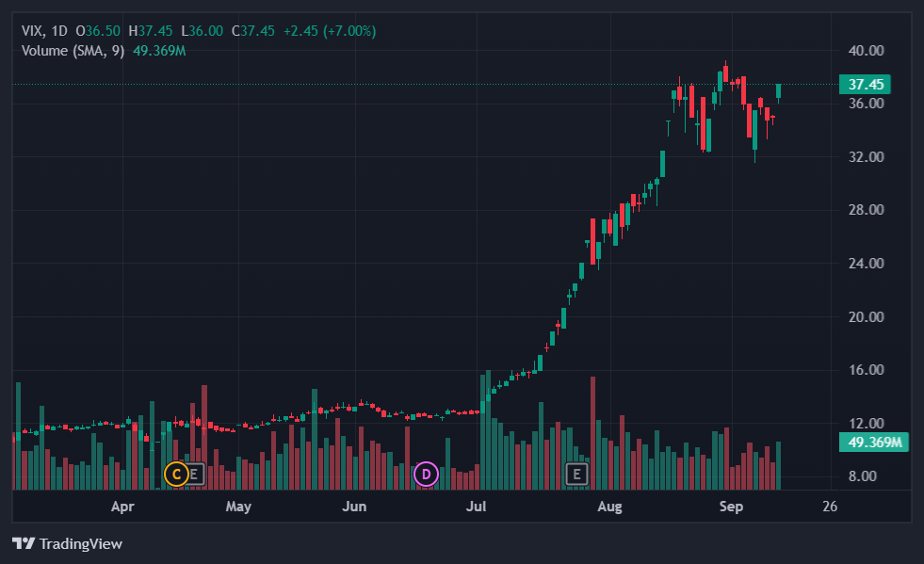Click the 20.00 price axis label
The height and width of the screenshot is (564, 924).
pyautogui.click(x=866, y=317)
